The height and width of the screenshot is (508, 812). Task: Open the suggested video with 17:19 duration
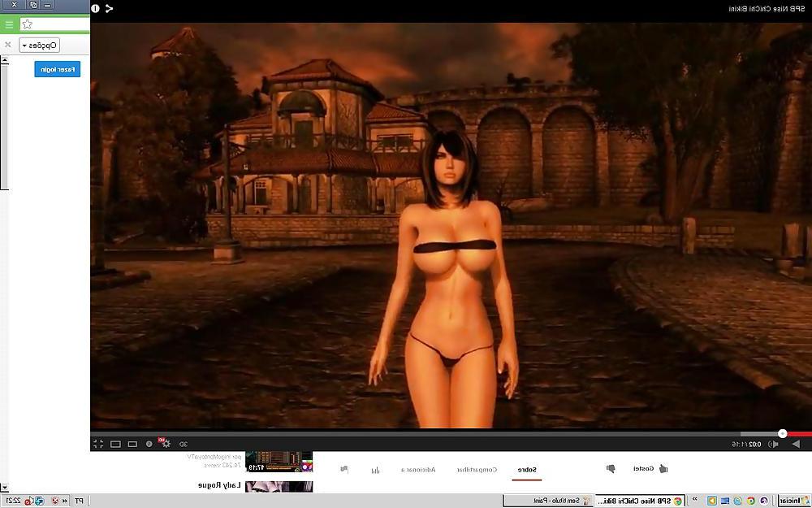coord(279,462)
